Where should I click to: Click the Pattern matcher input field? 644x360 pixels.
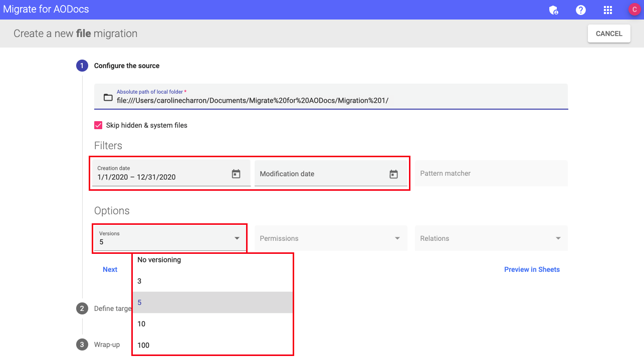(x=491, y=173)
